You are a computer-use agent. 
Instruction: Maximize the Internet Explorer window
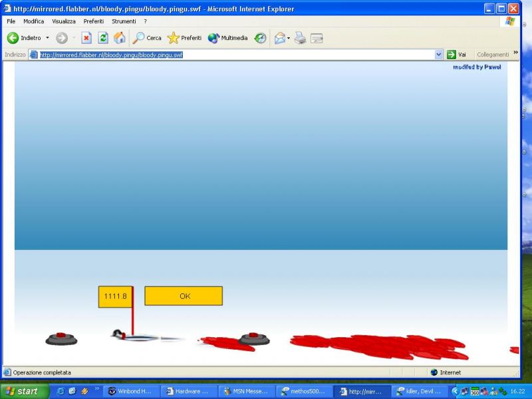pyautogui.click(x=501, y=9)
